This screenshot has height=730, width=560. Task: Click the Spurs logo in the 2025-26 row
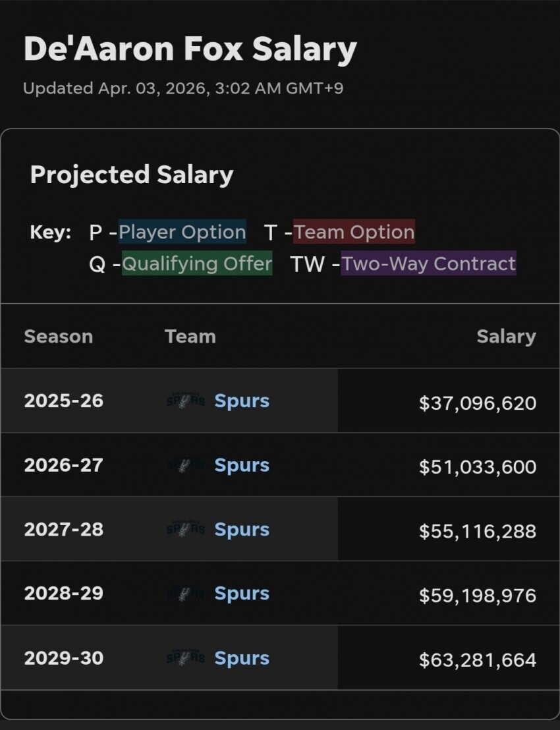coord(186,401)
